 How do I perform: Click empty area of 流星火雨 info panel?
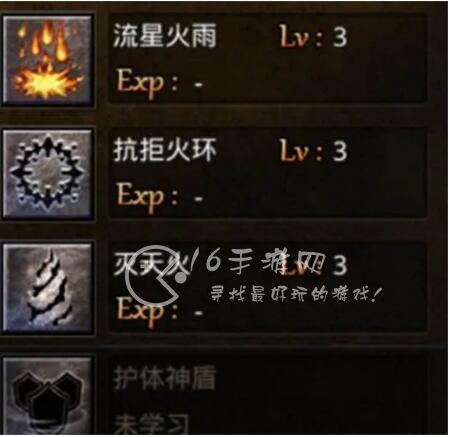(333, 77)
